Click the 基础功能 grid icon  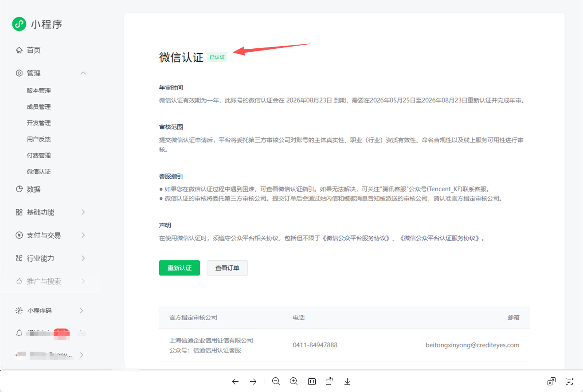pos(19,212)
